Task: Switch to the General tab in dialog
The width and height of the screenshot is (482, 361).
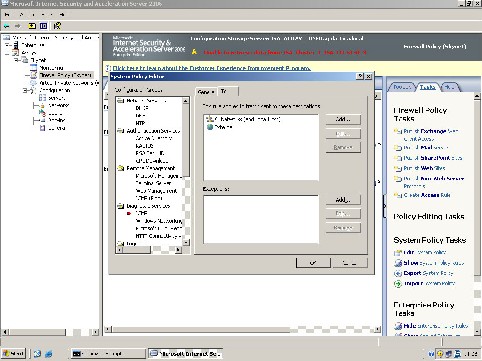Action: pos(206,92)
